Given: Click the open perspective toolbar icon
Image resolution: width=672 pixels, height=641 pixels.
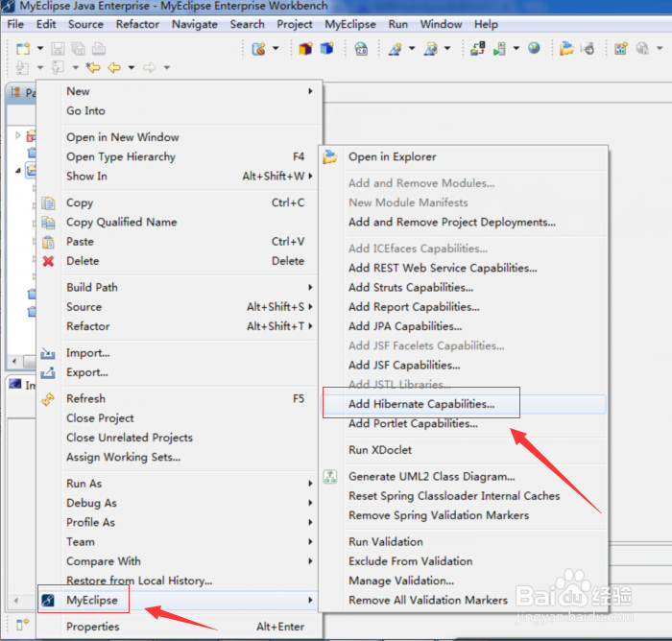Looking at the screenshot, I should click(x=621, y=48).
